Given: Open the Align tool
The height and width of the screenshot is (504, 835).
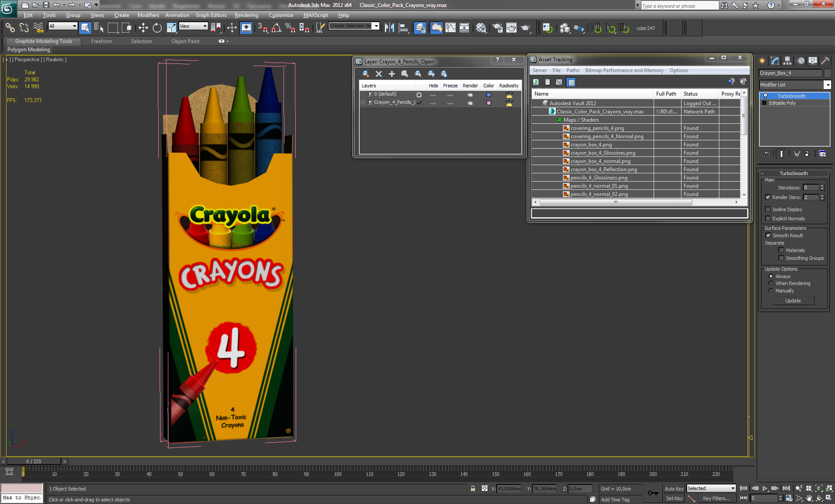Looking at the screenshot, I should pyautogui.click(x=404, y=28).
